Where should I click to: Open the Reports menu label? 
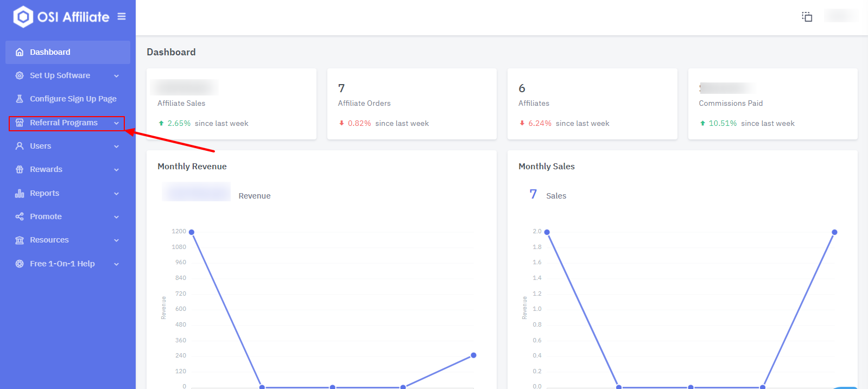[x=45, y=193]
